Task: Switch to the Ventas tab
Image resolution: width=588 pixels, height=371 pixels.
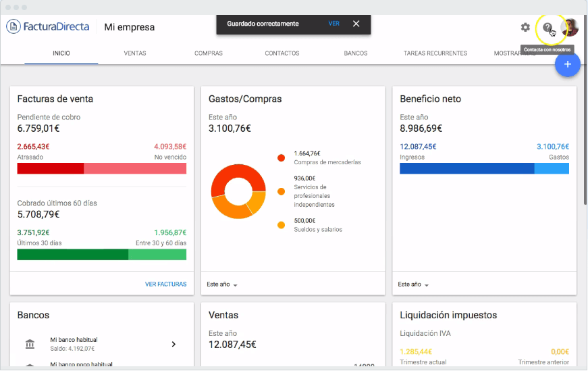Action: point(135,53)
